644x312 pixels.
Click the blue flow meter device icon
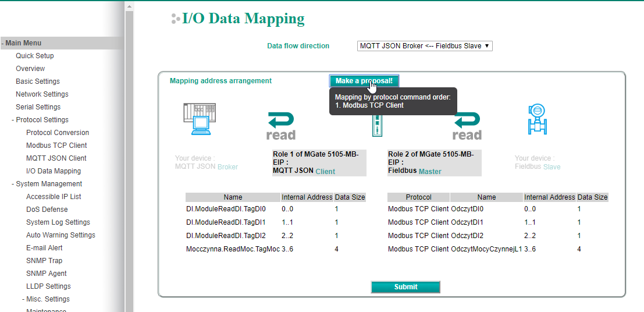pos(535,119)
